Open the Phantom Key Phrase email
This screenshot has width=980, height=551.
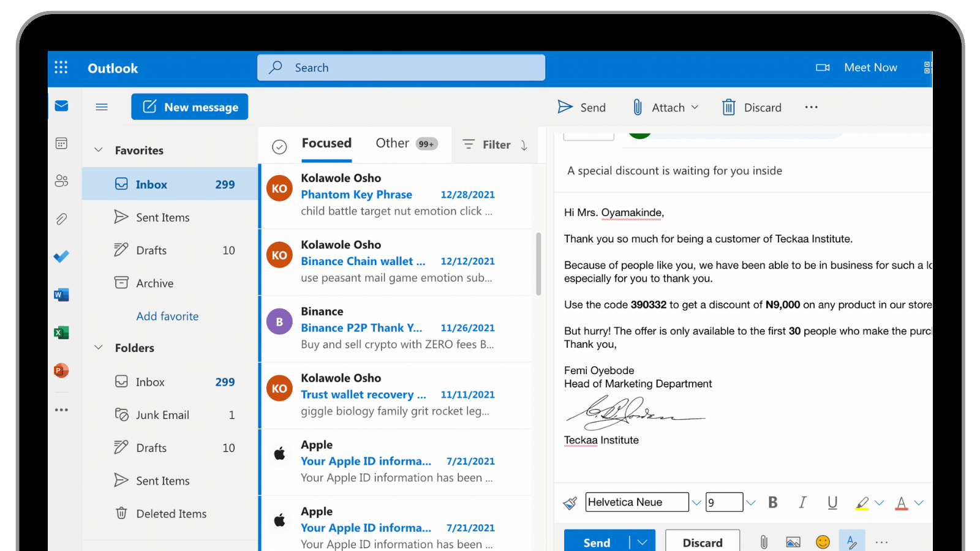coord(396,195)
